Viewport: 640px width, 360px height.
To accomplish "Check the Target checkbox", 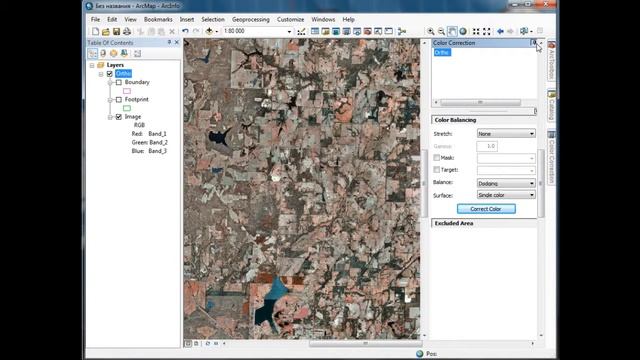I will pyautogui.click(x=437, y=169).
